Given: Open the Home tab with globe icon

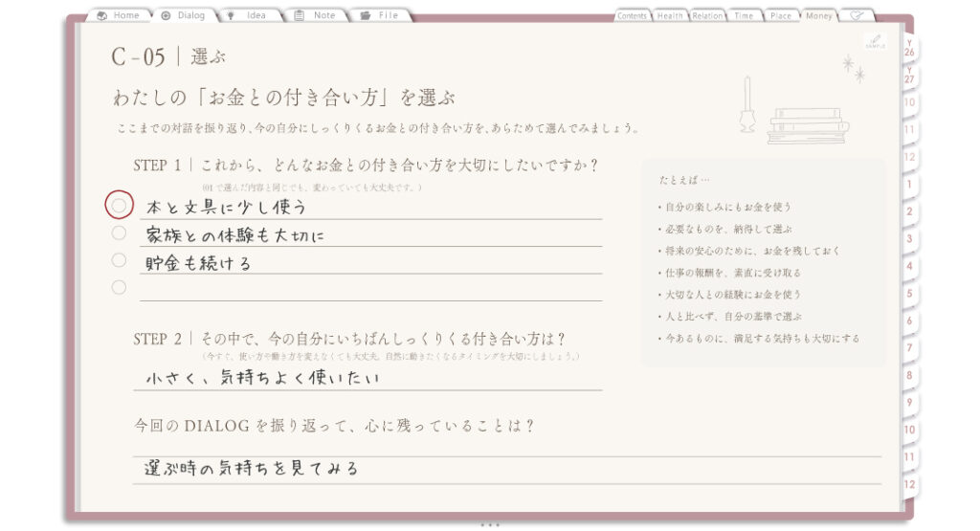Looking at the screenshot, I should 120,15.
